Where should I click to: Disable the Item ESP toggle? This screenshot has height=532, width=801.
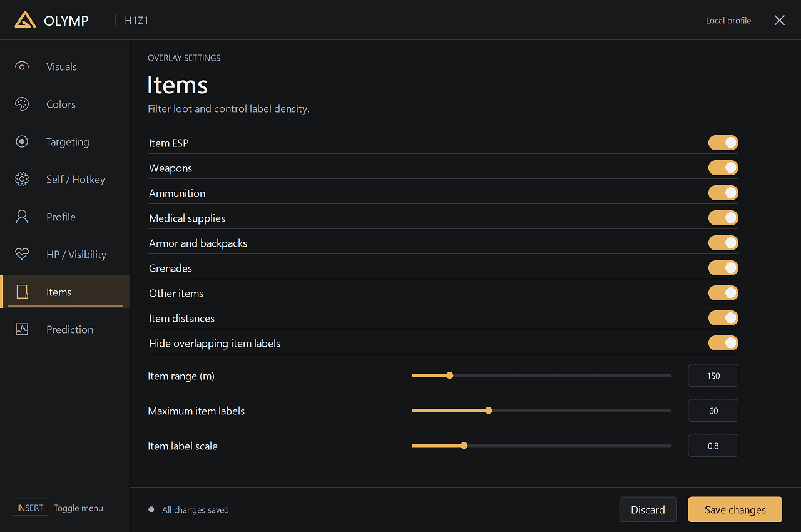point(723,143)
